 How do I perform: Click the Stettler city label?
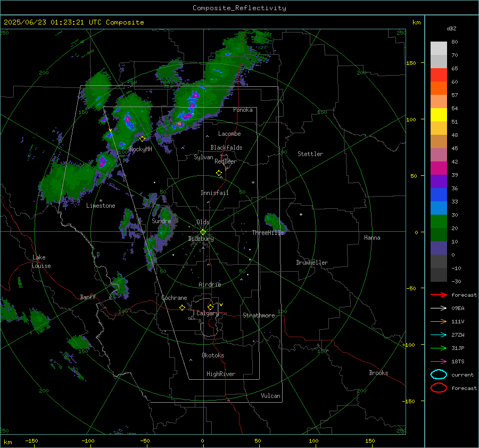(x=310, y=154)
